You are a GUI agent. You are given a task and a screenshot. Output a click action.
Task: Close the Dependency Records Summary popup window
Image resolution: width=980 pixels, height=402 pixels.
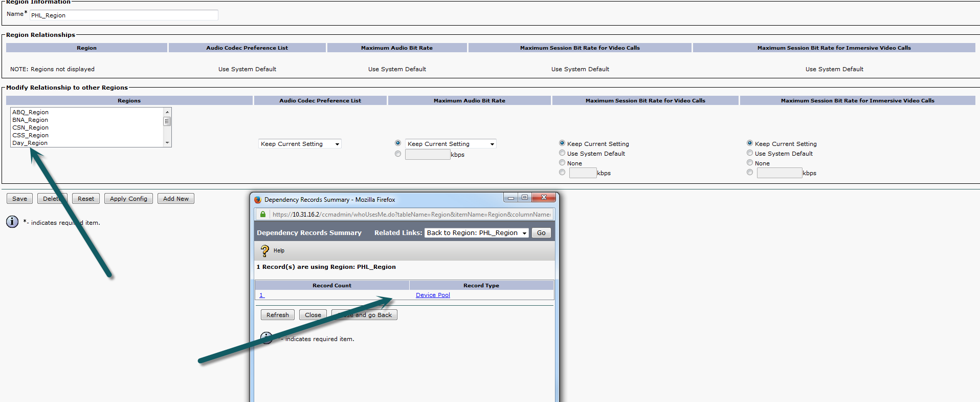coord(544,198)
